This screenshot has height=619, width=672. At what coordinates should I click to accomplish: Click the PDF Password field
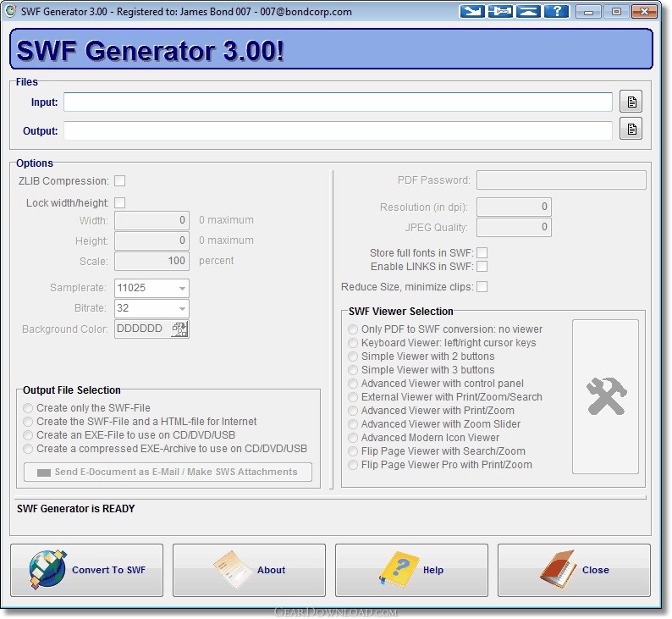tap(561, 180)
